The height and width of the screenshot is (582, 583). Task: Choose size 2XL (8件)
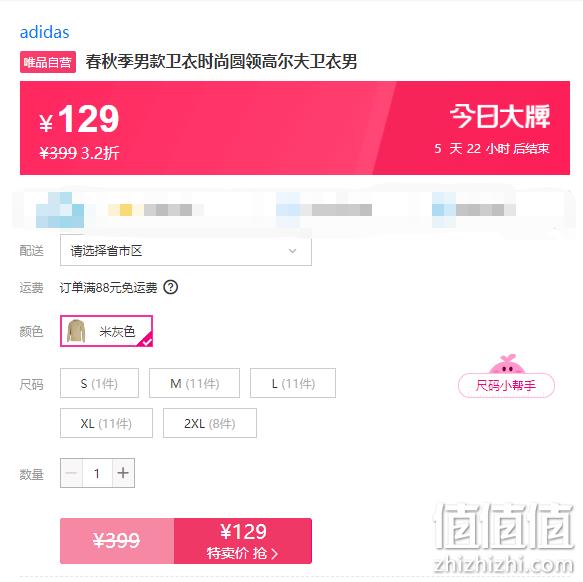coord(210,423)
